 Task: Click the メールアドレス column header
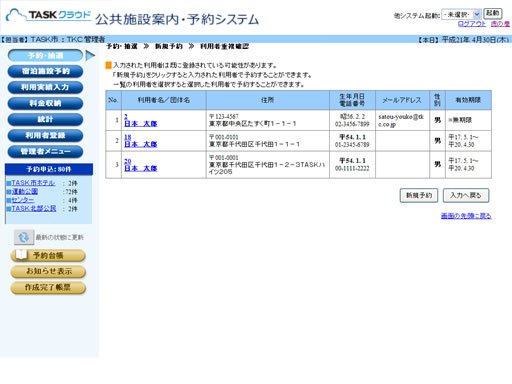pos(402,100)
